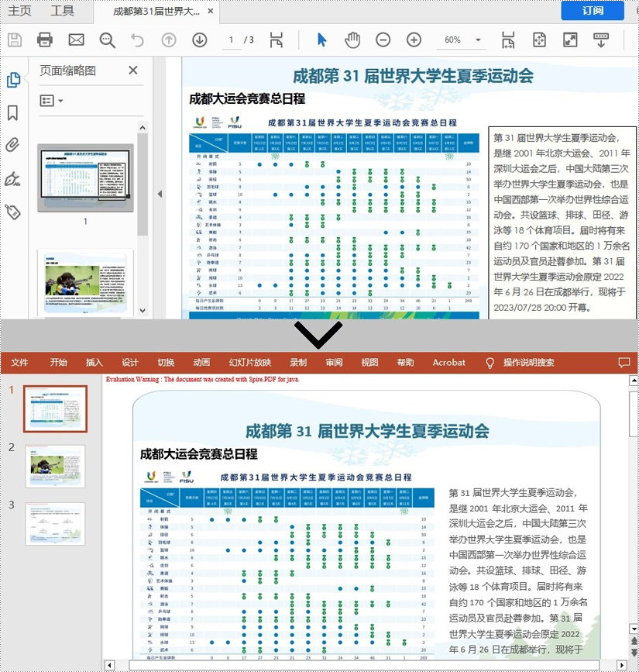This screenshot has width=639, height=672.
Task: Collapse the left pane with the triangle arrow
Action: coord(160,194)
